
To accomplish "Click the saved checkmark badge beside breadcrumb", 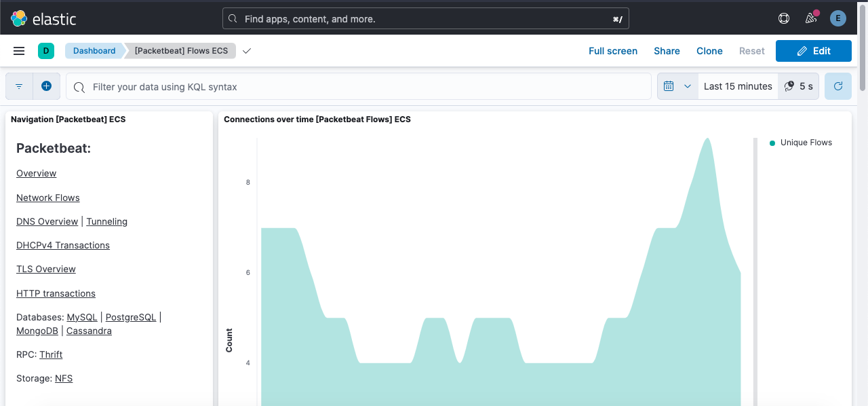I will point(247,51).
